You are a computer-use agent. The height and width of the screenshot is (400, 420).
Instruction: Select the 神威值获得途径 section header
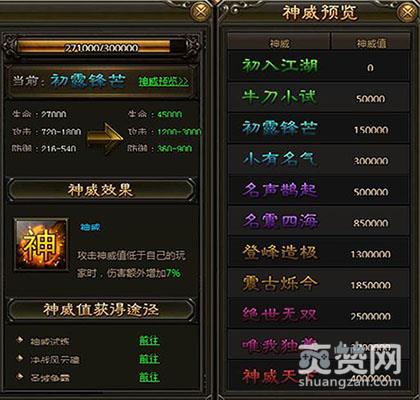(101, 310)
